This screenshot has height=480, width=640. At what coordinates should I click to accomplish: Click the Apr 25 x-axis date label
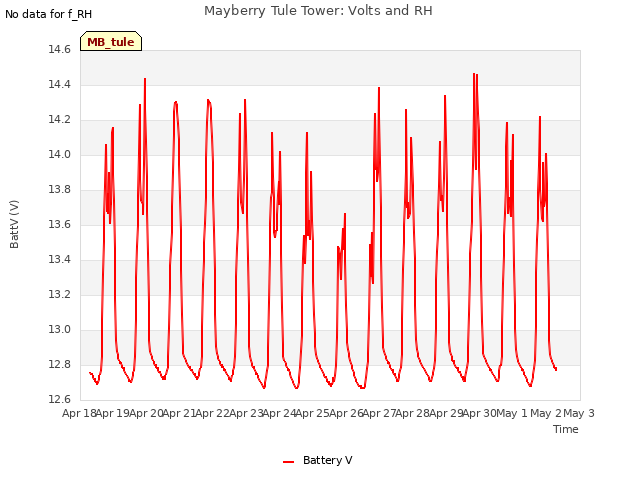pyautogui.click(x=313, y=413)
